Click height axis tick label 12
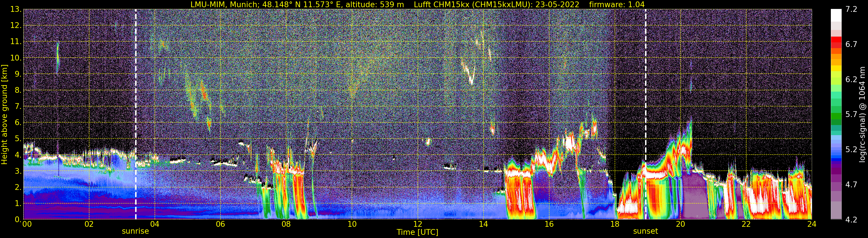Image resolution: width=868 pixels, height=238 pixels. click(x=16, y=26)
